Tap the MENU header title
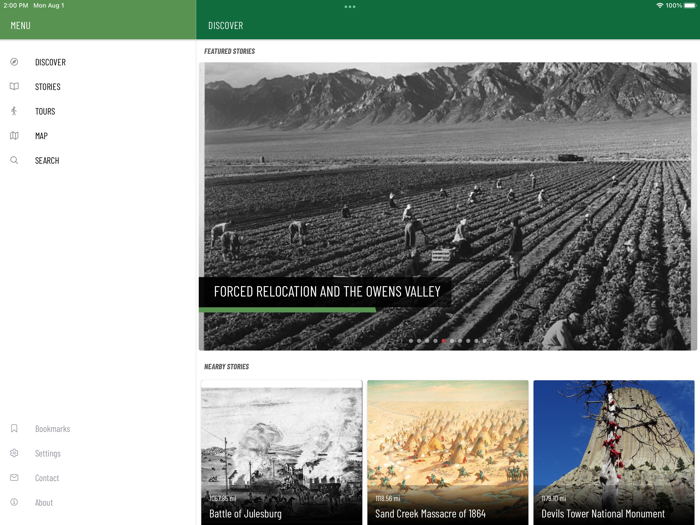The image size is (700, 525). [21, 26]
